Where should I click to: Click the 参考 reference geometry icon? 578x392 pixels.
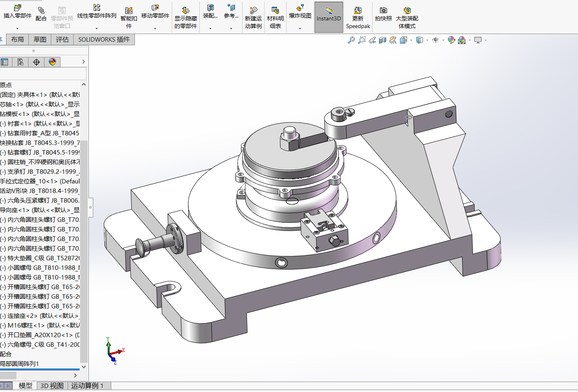click(x=231, y=8)
